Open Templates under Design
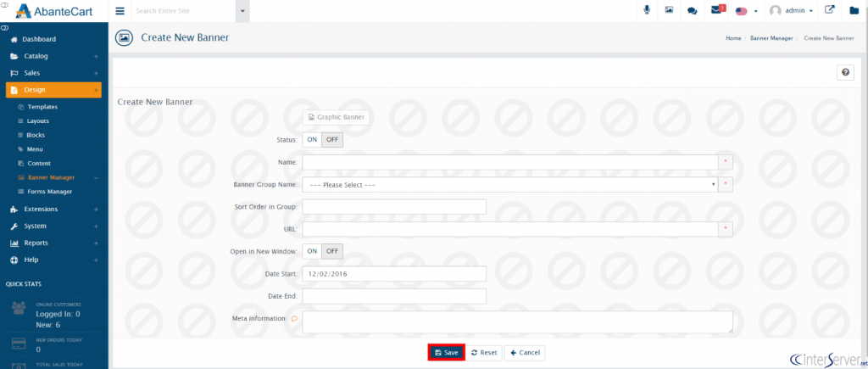This screenshot has width=868, height=369. (x=42, y=107)
